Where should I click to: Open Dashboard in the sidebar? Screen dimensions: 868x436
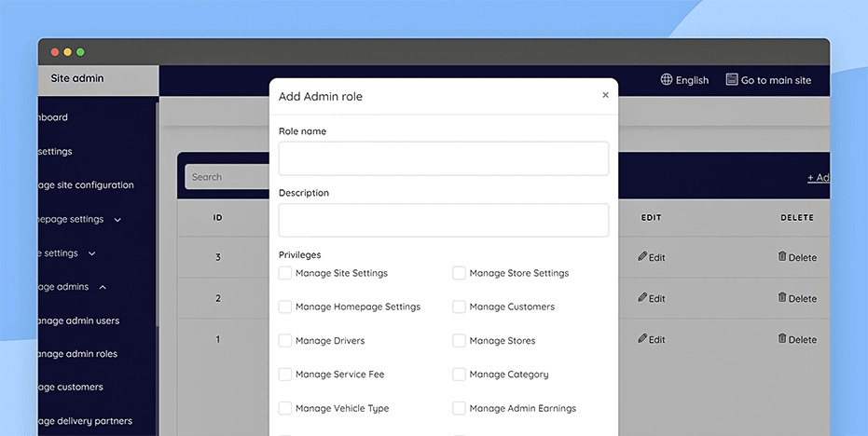tap(52, 117)
